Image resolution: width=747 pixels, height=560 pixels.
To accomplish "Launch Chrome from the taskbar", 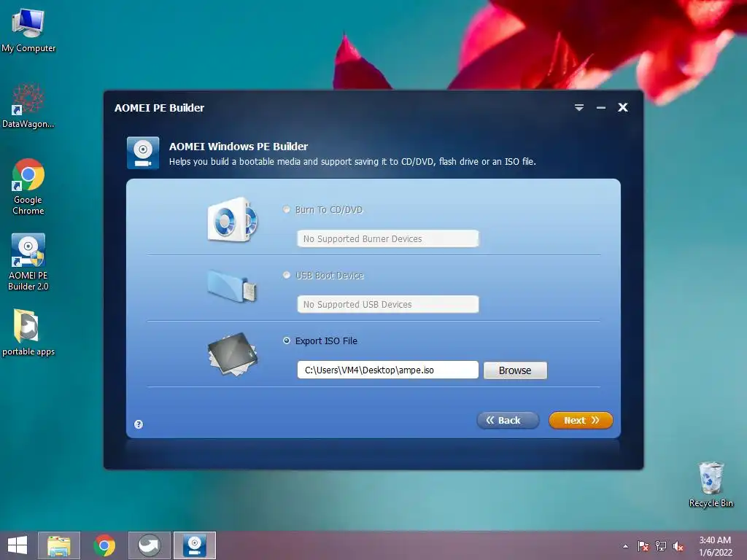I will click(x=104, y=545).
